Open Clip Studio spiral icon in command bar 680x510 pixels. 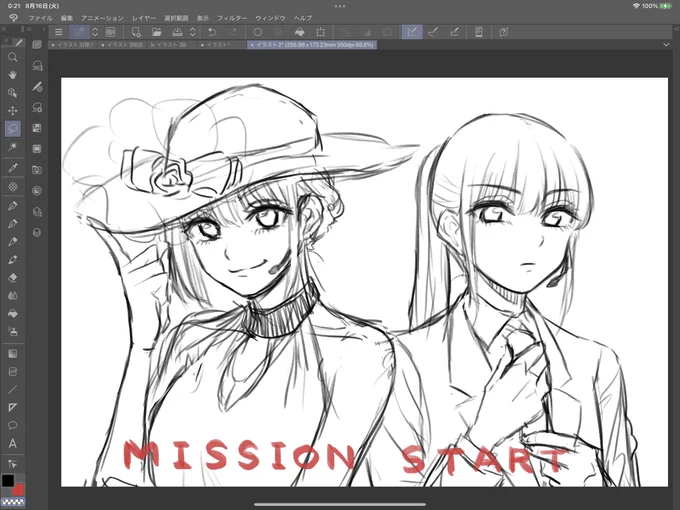111,32
